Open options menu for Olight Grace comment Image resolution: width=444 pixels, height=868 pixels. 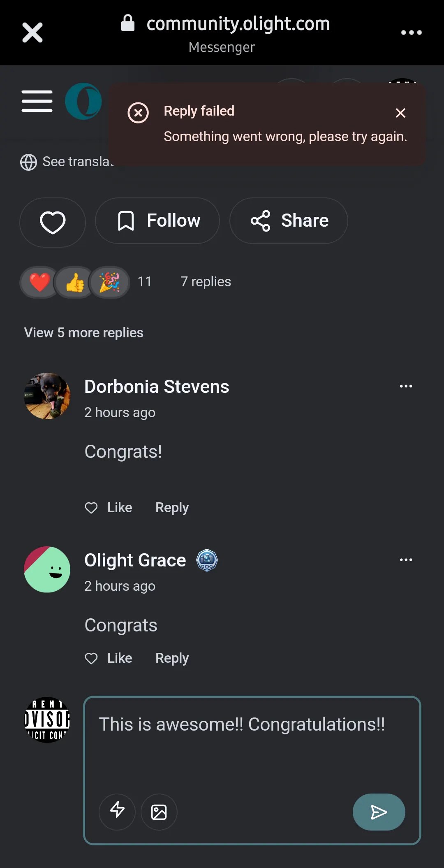pos(406,560)
